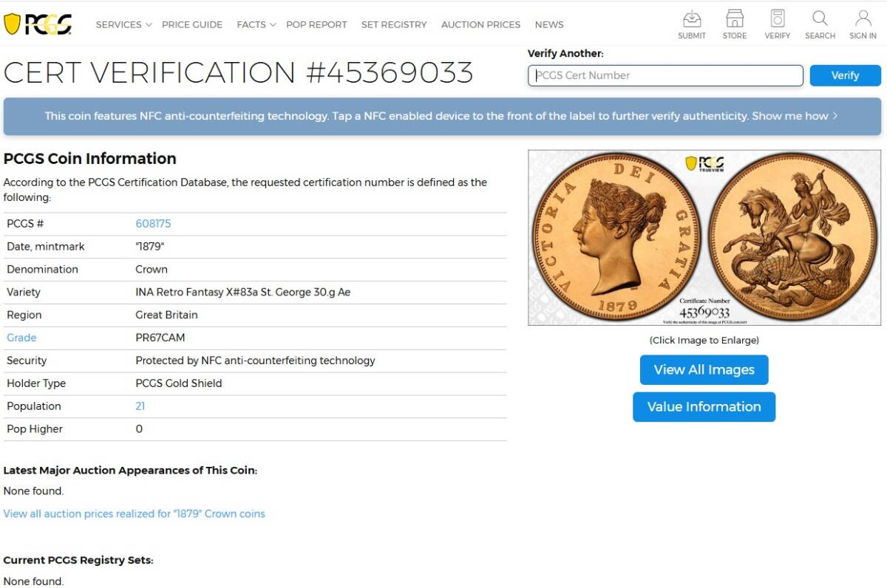This screenshot has height=588, width=887.
Task: Expand 'Show me how' NFC link
Action: (795, 116)
